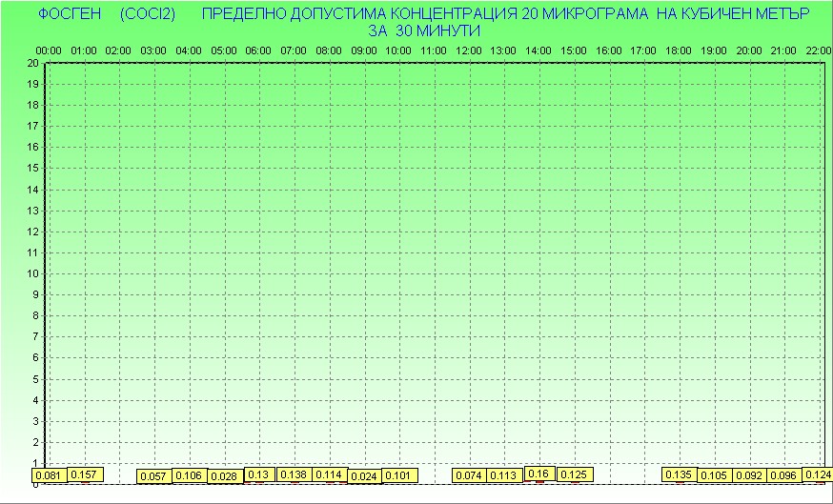The image size is (833, 504).
Task: Select the 0.157 value label
Action: tap(85, 474)
